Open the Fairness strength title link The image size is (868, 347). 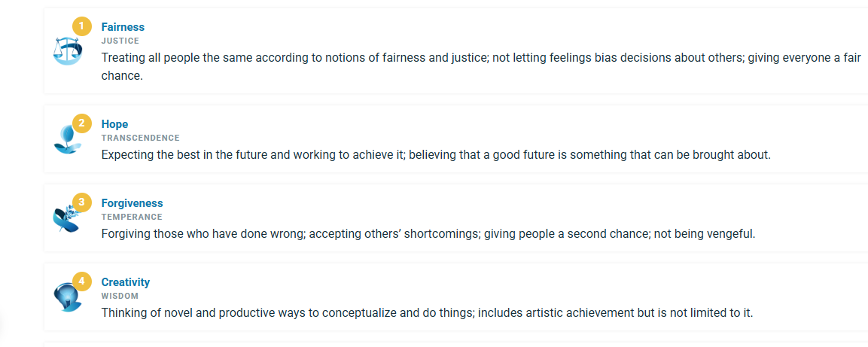coord(123,27)
